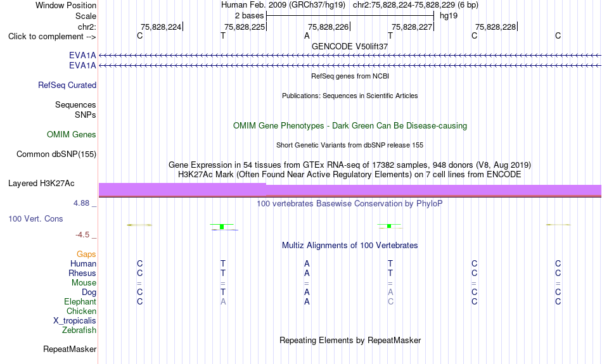Screen dimensions: 602x364
Task: Click the coordinate label 75,828,228
Action: click(496, 27)
